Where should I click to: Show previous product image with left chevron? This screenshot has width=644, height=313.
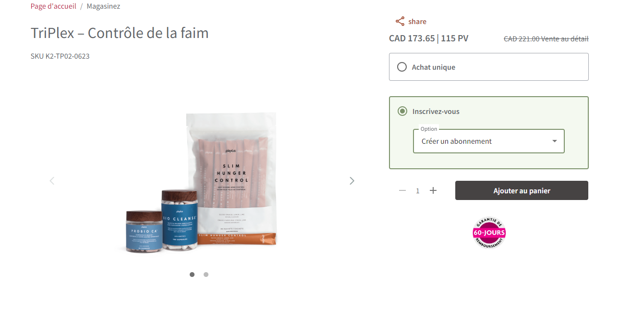[x=52, y=181]
